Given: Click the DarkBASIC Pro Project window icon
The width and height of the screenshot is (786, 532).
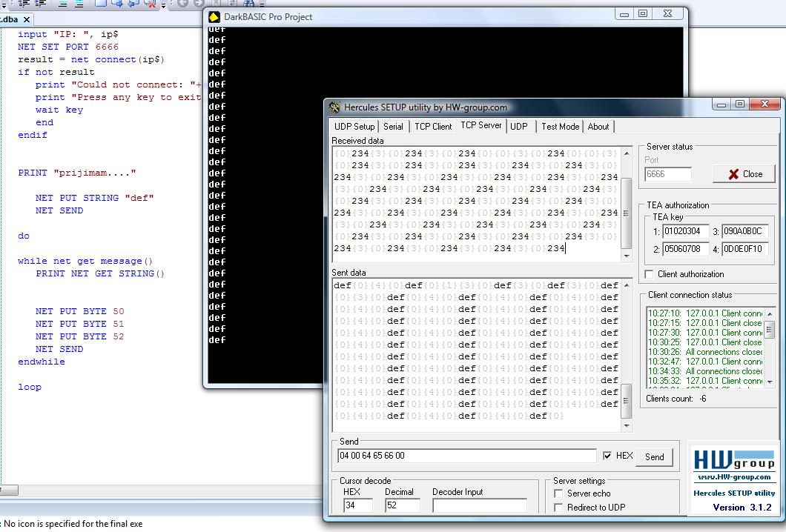Looking at the screenshot, I should coord(214,16).
